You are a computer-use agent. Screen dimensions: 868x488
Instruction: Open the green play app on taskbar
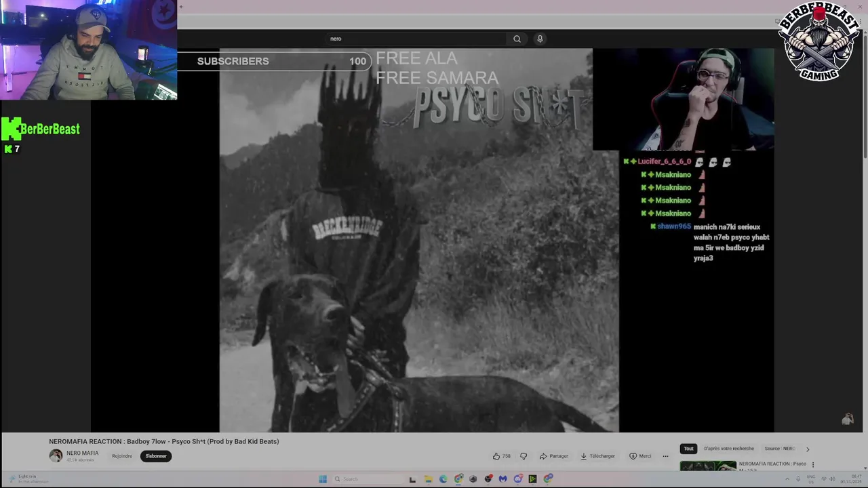[x=533, y=479]
